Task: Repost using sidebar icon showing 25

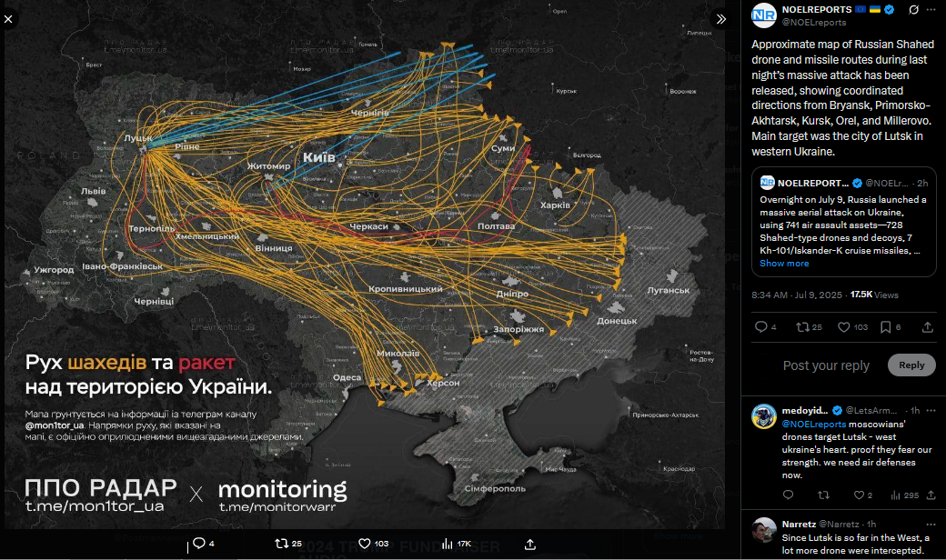Action: click(802, 326)
